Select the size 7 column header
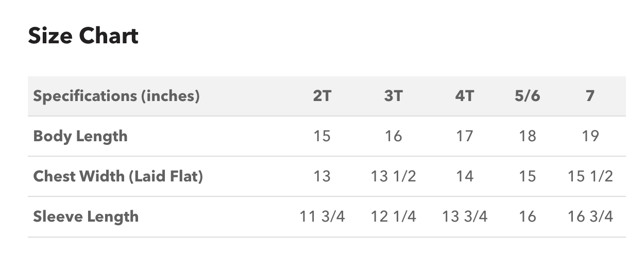644x267 pixels. (x=590, y=96)
